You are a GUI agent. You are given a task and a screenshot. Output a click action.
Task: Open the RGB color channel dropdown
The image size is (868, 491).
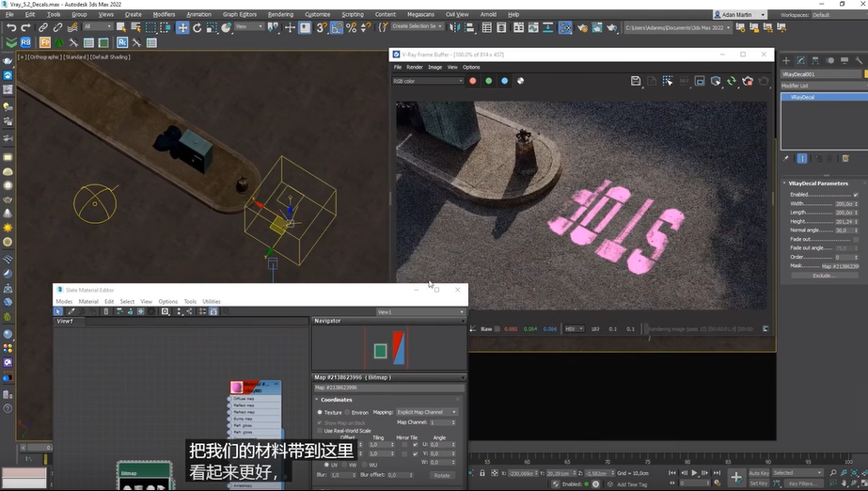pos(427,81)
